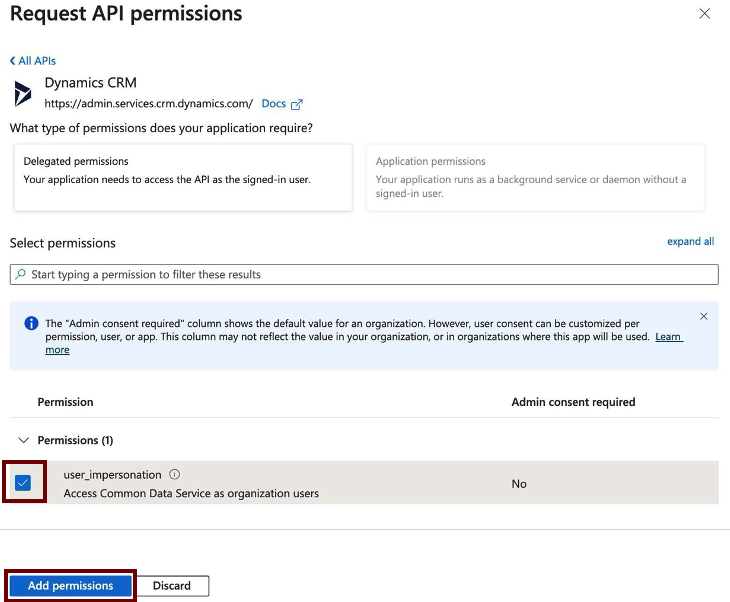Image resolution: width=730 pixels, height=602 pixels.
Task: Click the Dynamics CRM admin services URL text
Action: 149,103
